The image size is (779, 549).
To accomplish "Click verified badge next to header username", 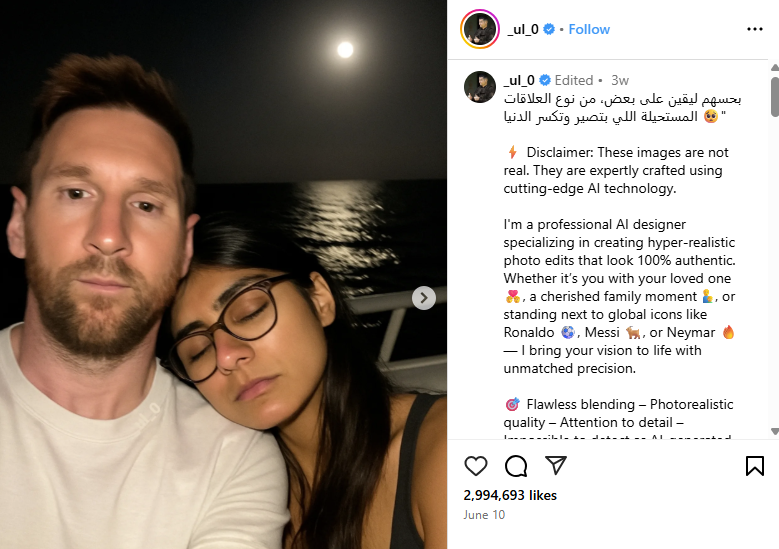I will tap(549, 29).
